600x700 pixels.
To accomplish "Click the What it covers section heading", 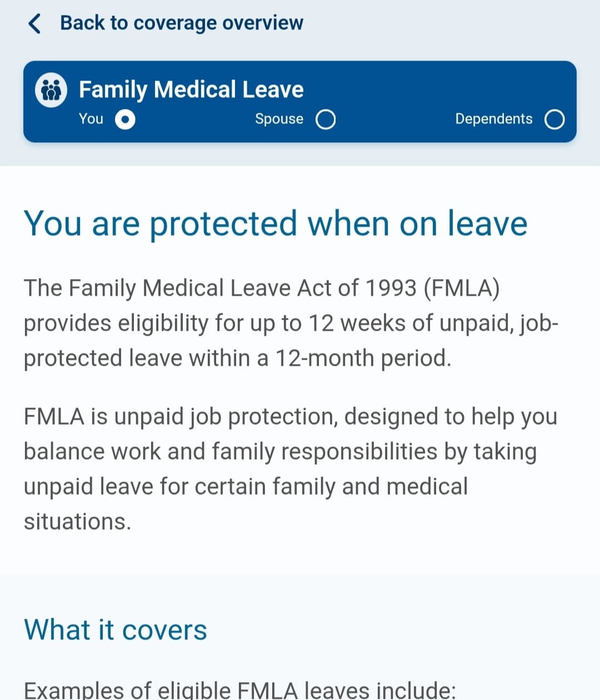I will (x=116, y=630).
